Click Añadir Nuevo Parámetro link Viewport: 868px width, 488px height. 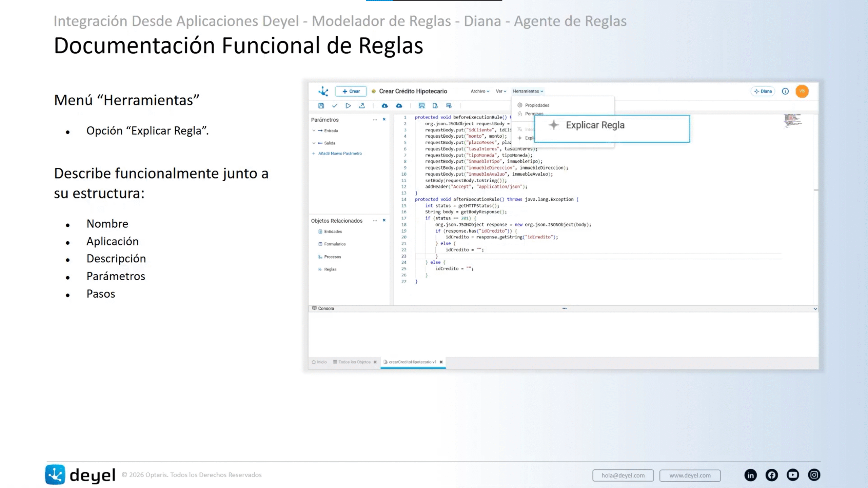tap(340, 154)
